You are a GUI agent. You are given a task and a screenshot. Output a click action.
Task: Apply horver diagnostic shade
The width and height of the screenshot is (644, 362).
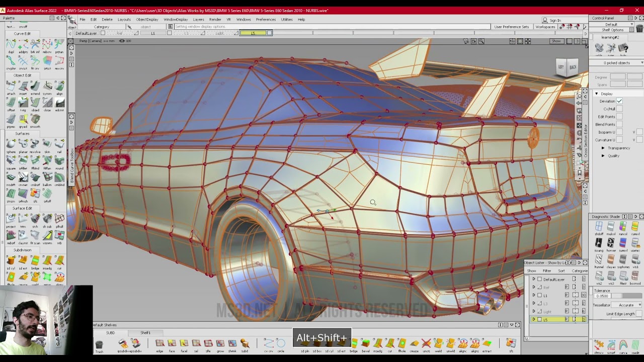pos(611,244)
